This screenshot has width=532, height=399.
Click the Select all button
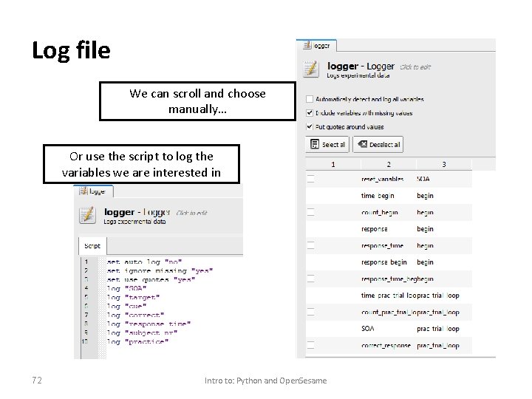click(327, 145)
